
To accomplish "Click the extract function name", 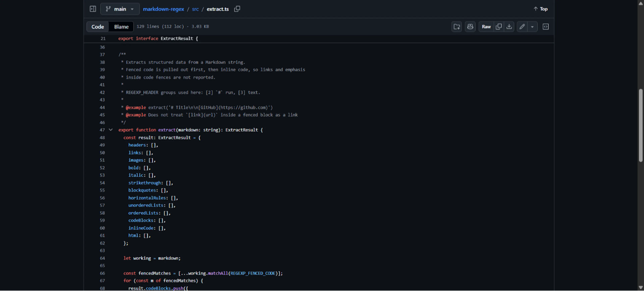I will click(x=167, y=130).
